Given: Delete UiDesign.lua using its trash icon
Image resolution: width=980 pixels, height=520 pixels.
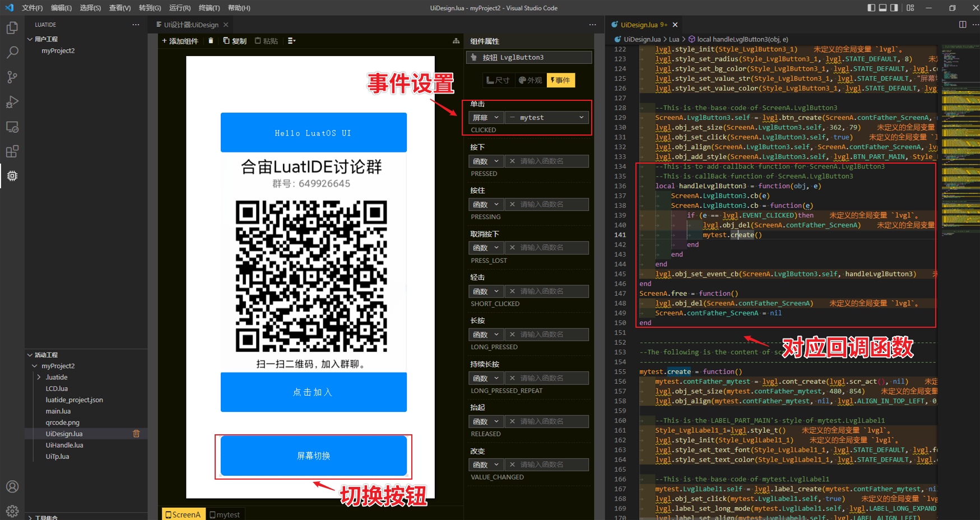Looking at the screenshot, I should click(x=136, y=434).
